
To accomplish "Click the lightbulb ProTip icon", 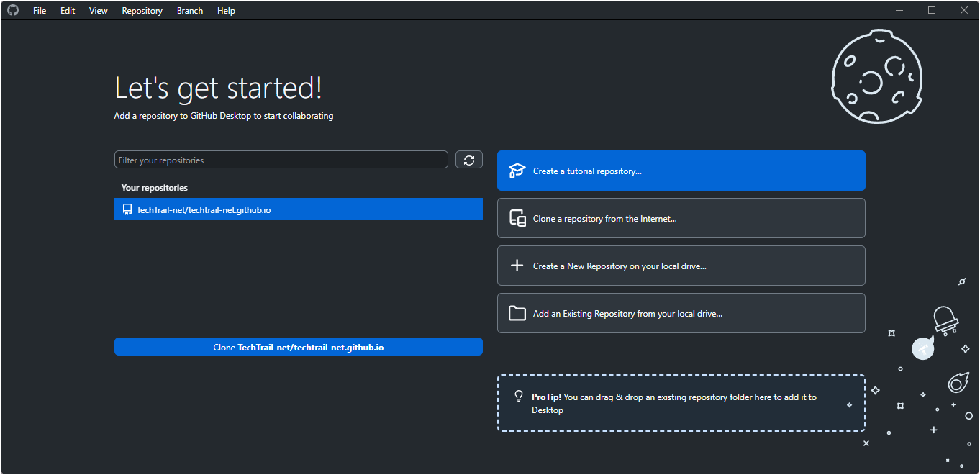I will [518, 396].
